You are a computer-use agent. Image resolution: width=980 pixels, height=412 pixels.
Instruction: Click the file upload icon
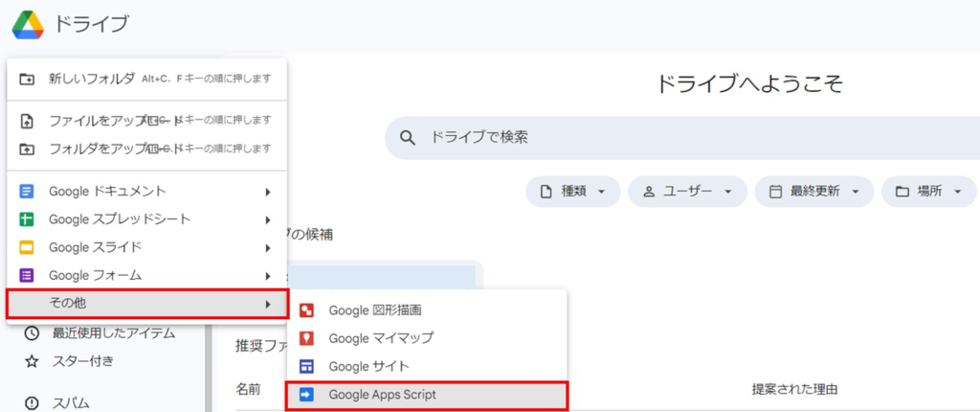[x=26, y=121]
